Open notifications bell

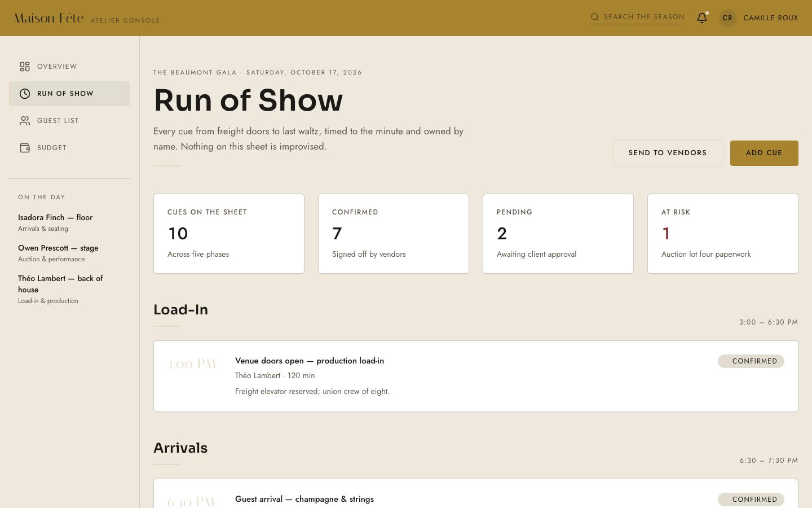[702, 18]
